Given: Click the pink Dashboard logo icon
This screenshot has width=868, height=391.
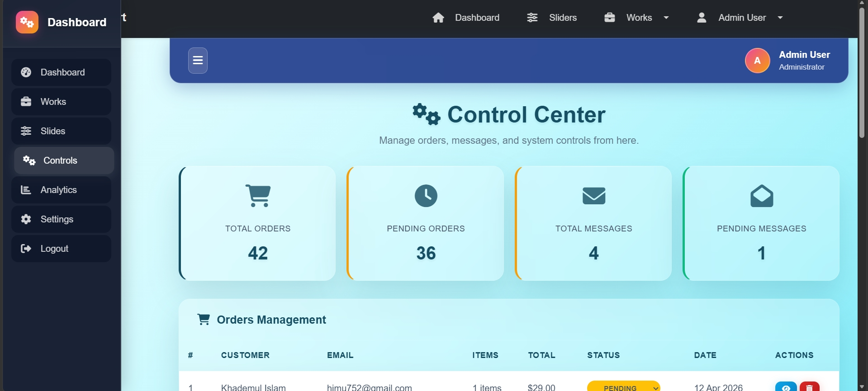Looking at the screenshot, I should coord(27,22).
